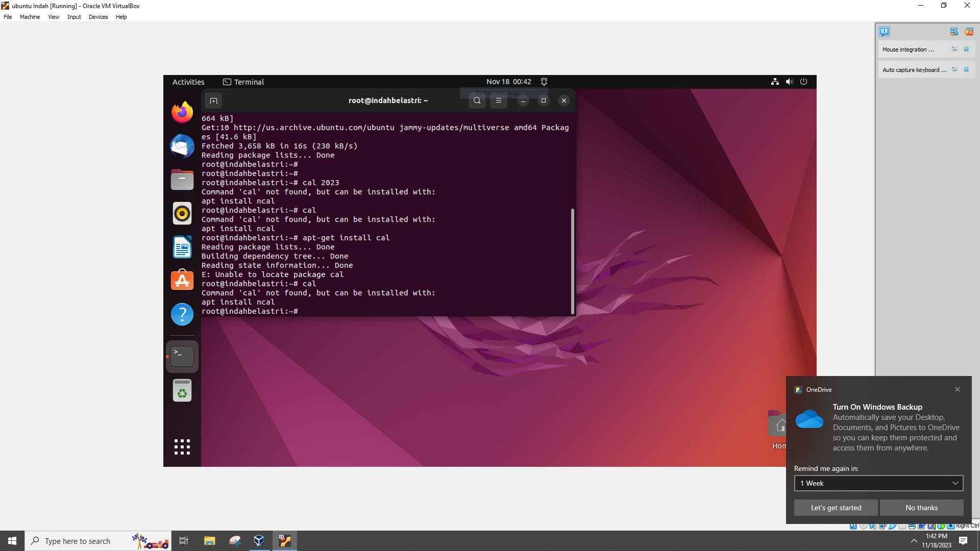Toggle notification ordering icon in VirtualBox panel
This screenshot has height=551, width=980.
pos(953,32)
